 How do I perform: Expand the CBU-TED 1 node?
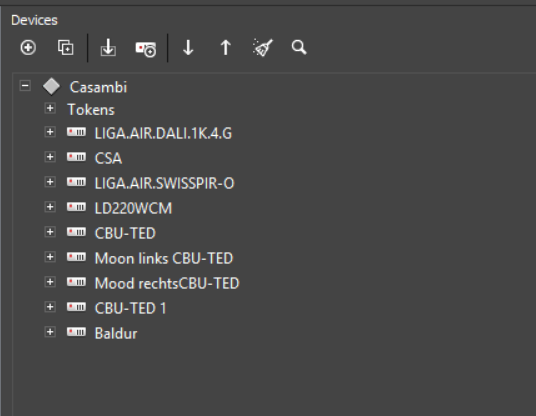click(50, 307)
